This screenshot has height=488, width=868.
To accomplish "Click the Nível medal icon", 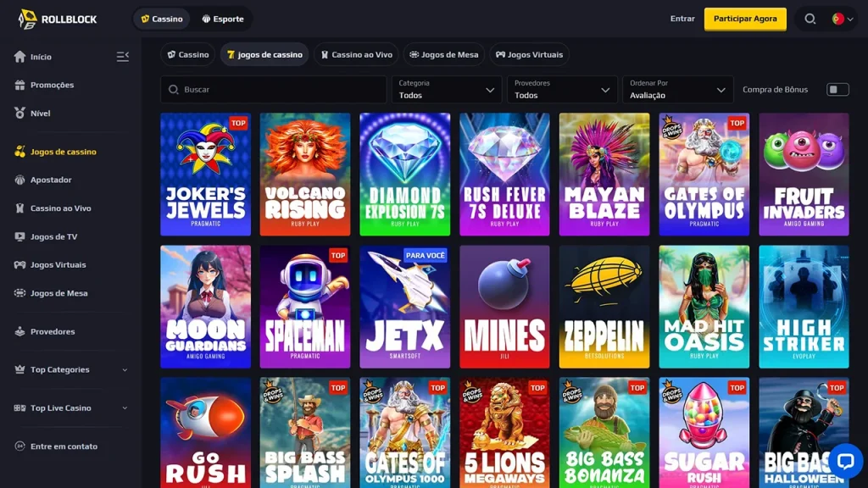I will (x=20, y=113).
